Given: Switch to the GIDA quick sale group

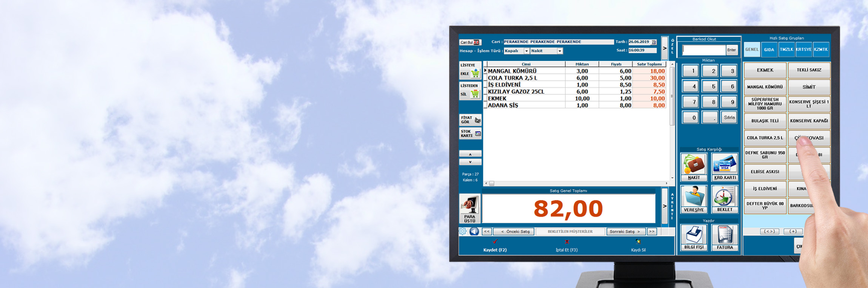Looking at the screenshot, I should 769,50.
